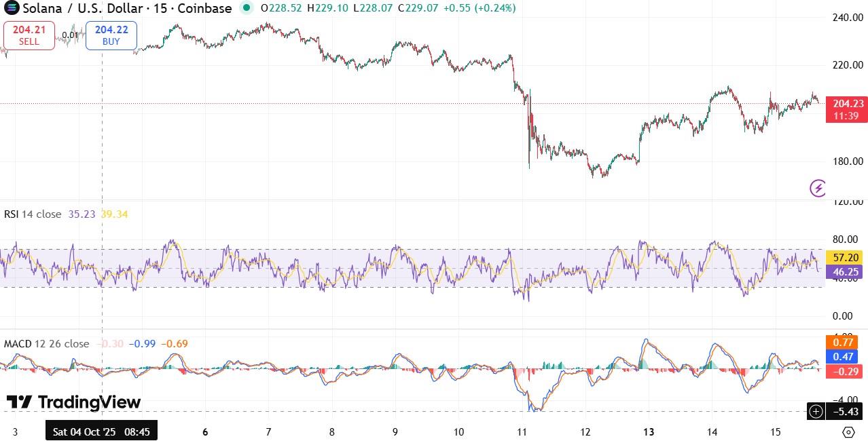Image resolution: width=868 pixels, height=441 pixels.
Task: Click the 180.00 price axis label
Action: click(848, 161)
